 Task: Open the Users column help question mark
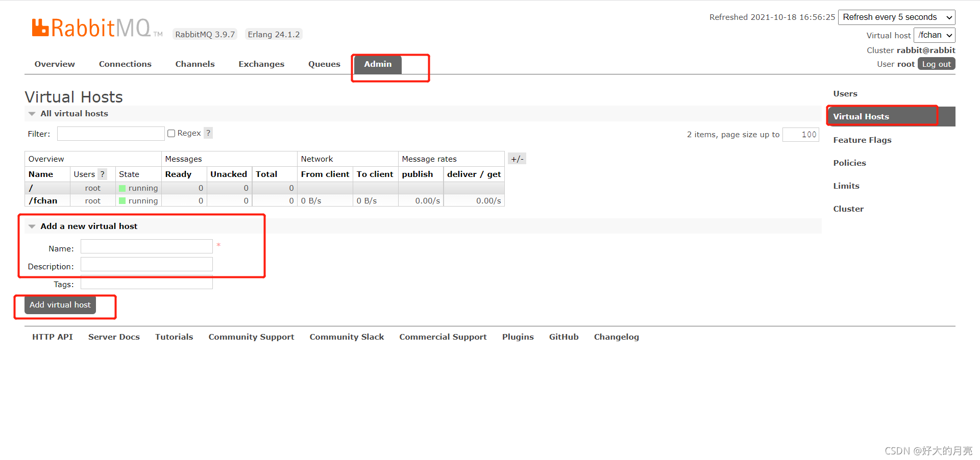tap(103, 174)
